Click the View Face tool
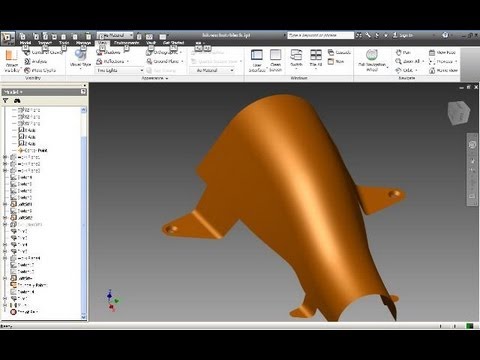Viewport: 480px width, 360px height. click(432, 52)
